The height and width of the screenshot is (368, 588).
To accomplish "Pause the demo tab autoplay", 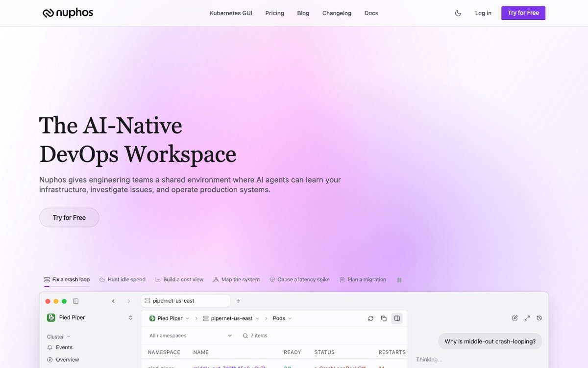I will (x=399, y=280).
